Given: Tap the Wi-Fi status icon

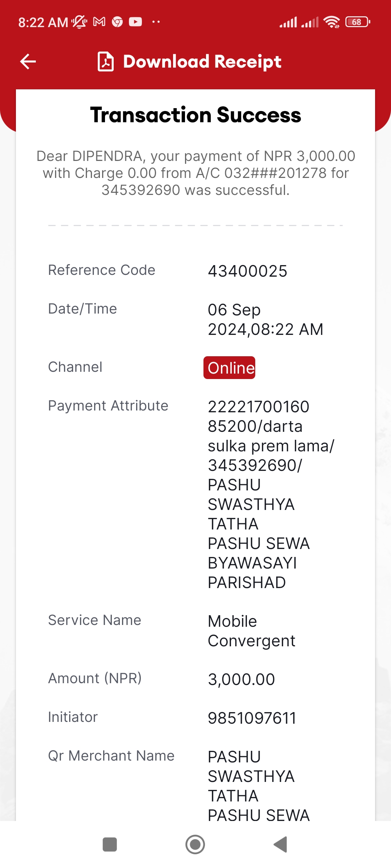Looking at the screenshot, I should click(332, 22).
